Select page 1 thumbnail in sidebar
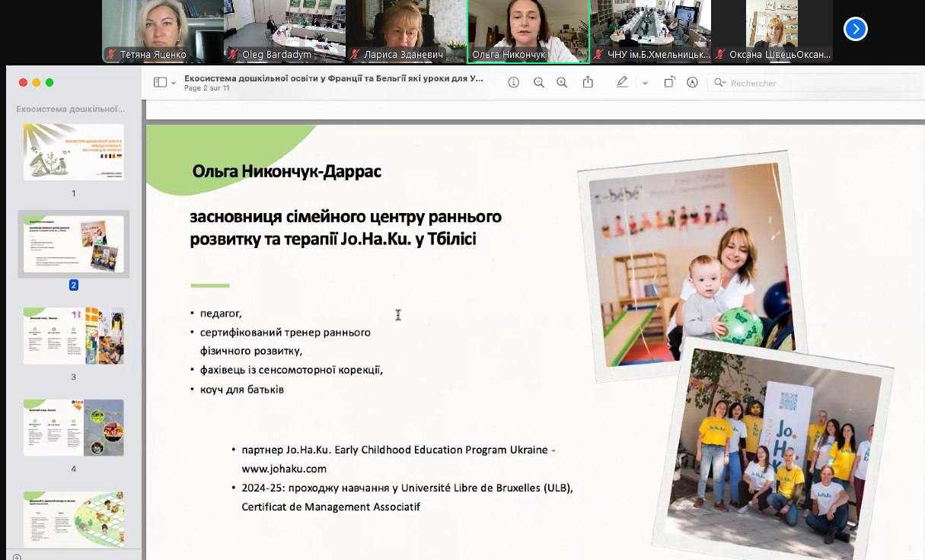This screenshot has width=925, height=560. click(74, 152)
